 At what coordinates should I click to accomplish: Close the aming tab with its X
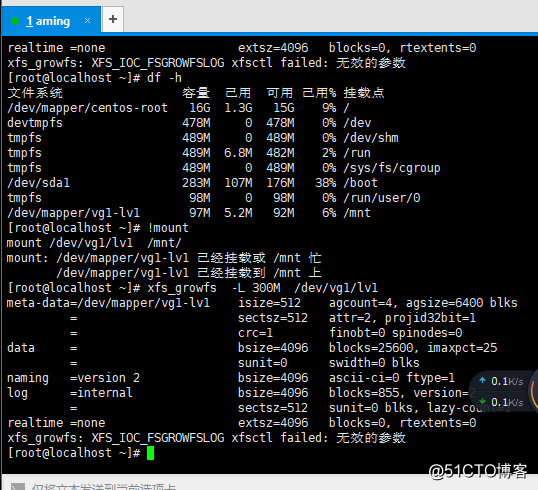tap(87, 21)
